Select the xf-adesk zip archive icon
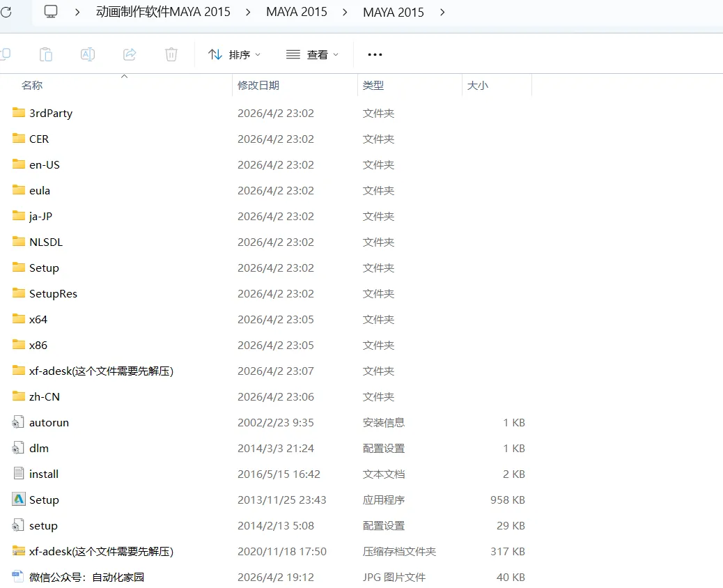Screen dimensions: 723x588 tap(18, 550)
